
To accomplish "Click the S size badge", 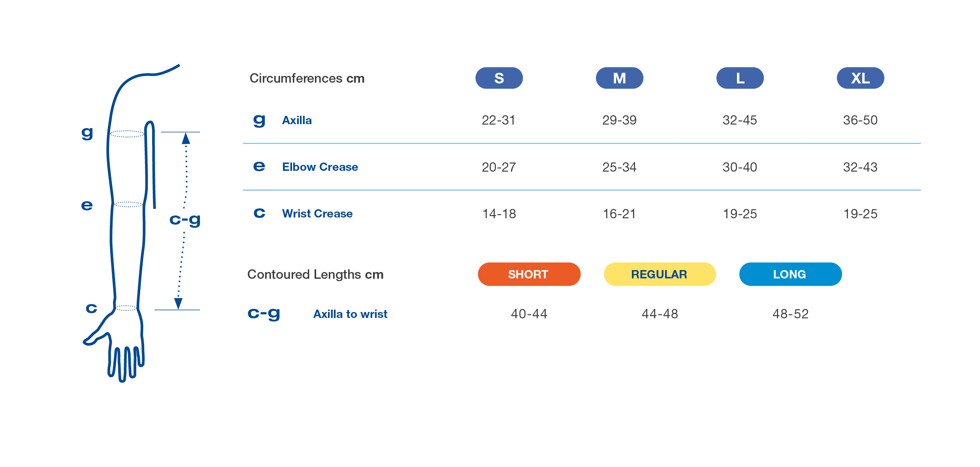I will pyautogui.click(x=499, y=78).
